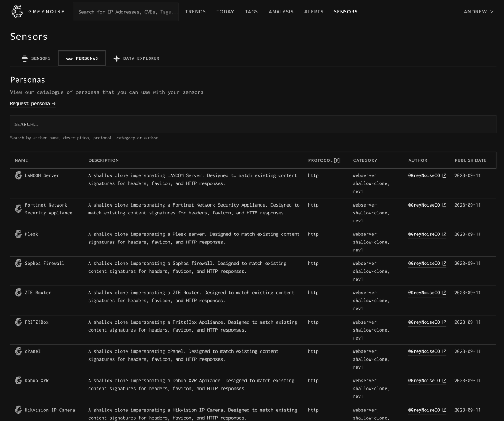Click the Data Explorer sparkle icon
504x421 pixels.
point(117,59)
